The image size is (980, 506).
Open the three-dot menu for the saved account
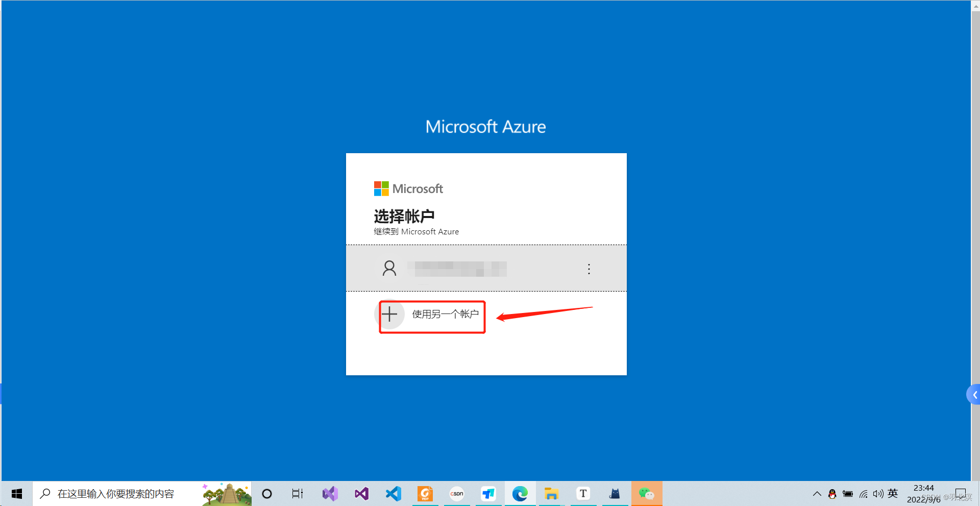click(x=589, y=269)
